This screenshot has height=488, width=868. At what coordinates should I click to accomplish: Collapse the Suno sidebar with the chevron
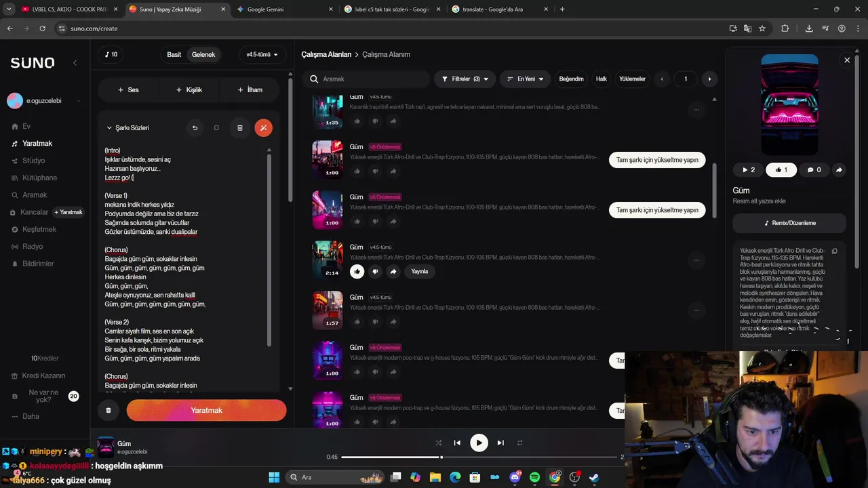75,62
